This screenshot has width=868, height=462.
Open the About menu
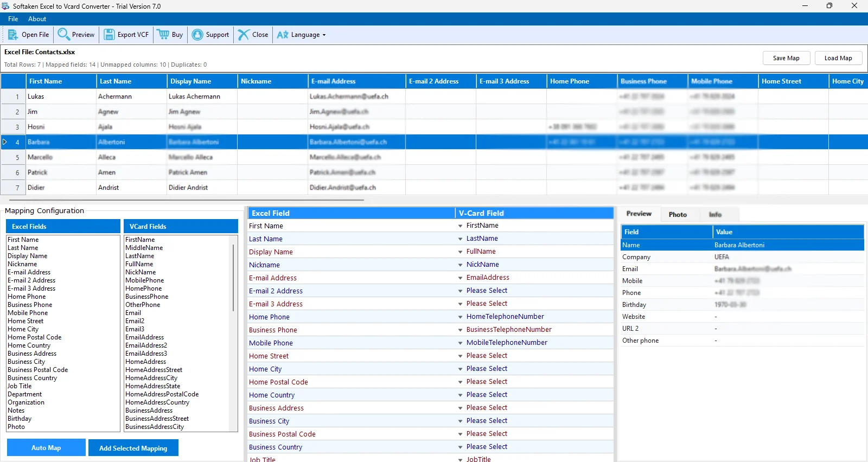37,19
